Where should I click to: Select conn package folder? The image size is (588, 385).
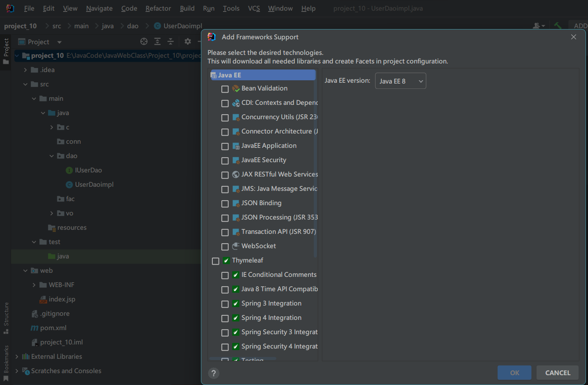pyautogui.click(x=69, y=141)
